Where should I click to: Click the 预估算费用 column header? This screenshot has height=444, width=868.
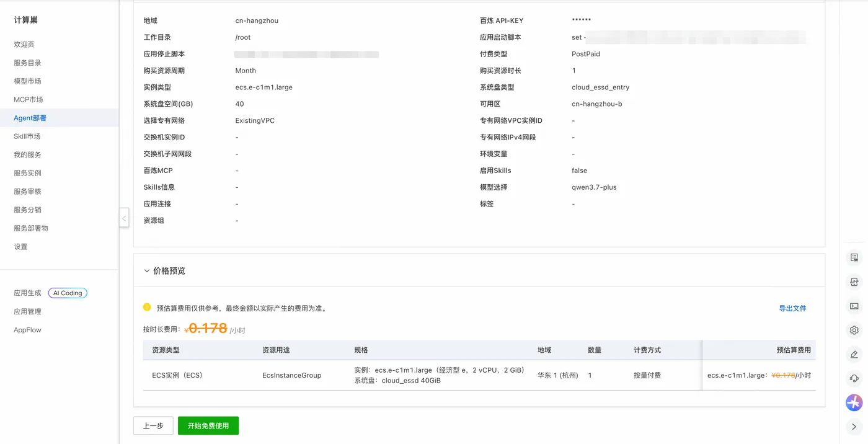click(794, 350)
